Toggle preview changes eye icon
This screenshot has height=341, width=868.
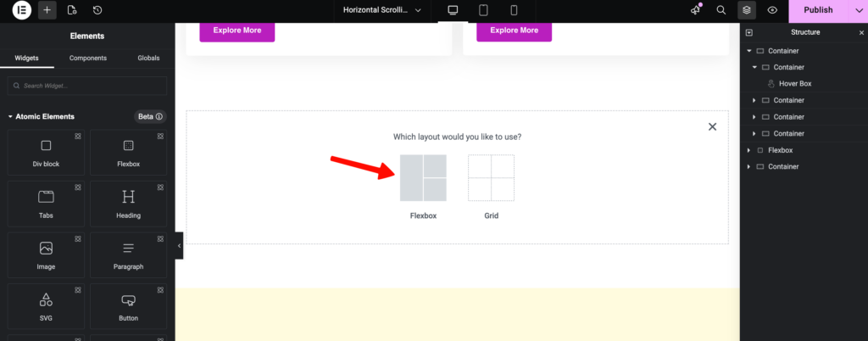pyautogui.click(x=772, y=10)
